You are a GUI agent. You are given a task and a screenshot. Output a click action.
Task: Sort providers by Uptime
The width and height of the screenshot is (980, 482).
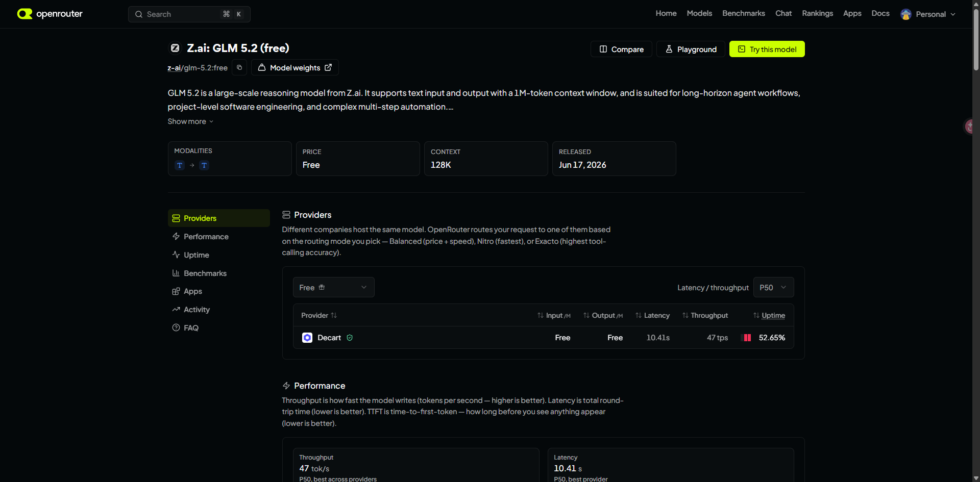pos(769,315)
